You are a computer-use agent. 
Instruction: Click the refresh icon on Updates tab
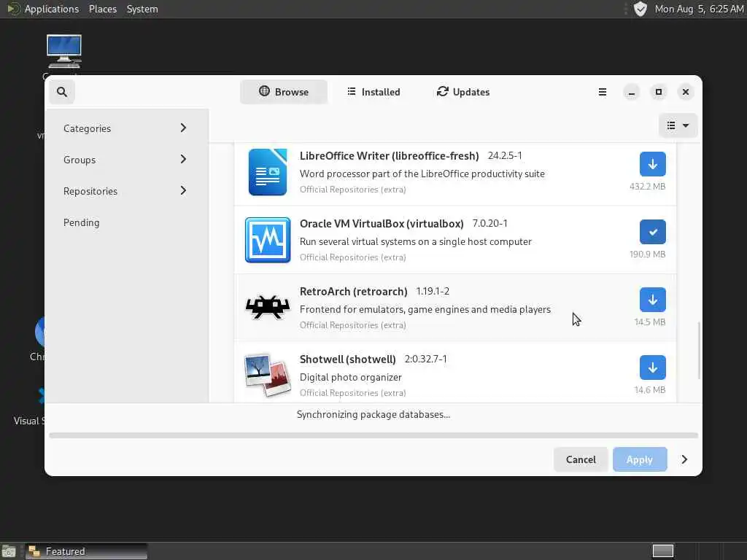coord(443,91)
